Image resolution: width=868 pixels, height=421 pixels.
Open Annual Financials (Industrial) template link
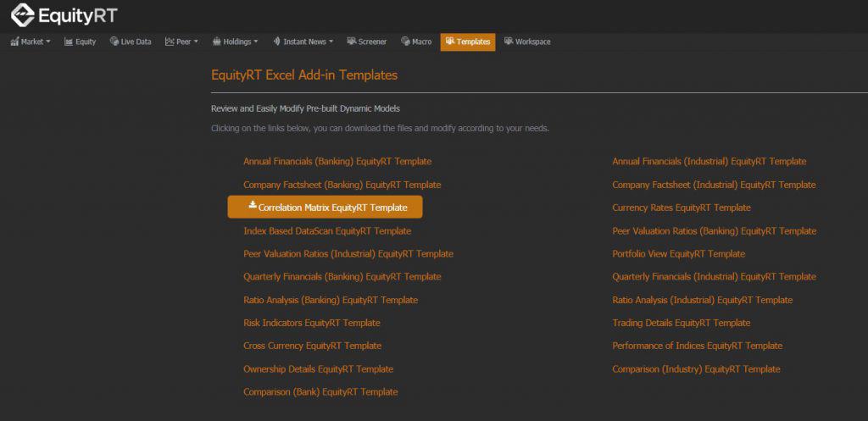pyautogui.click(x=709, y=162)
